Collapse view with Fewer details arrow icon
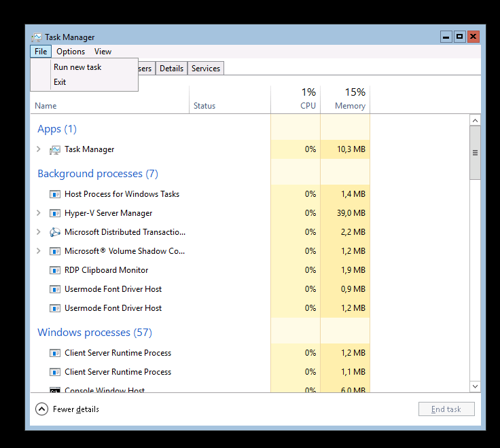500x448 pixels. [41, 409]
